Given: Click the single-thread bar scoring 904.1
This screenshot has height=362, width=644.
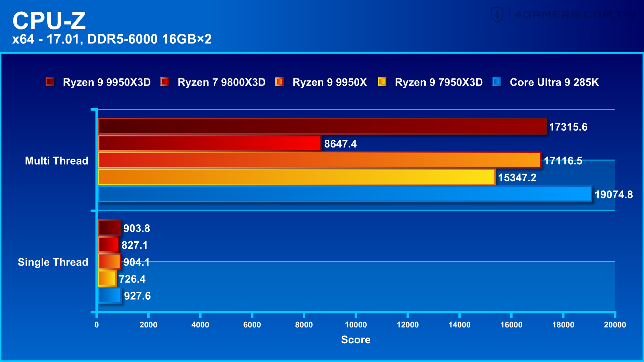Looking at the screenshot, I should tap(109, 261).
